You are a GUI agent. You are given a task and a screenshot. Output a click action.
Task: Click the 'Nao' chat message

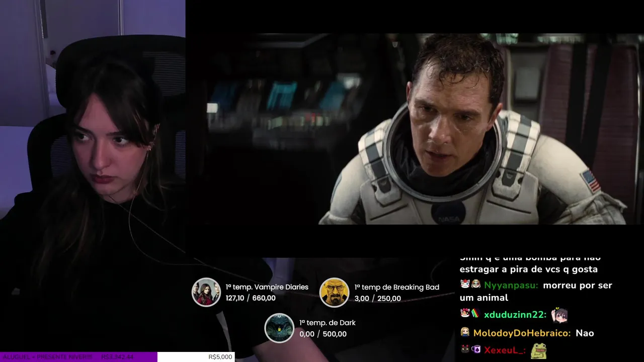(x=585, y=333)
